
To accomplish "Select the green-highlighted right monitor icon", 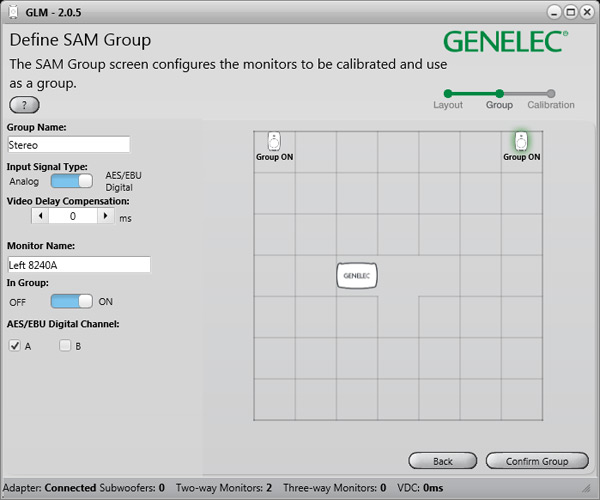I will (521, 142).
